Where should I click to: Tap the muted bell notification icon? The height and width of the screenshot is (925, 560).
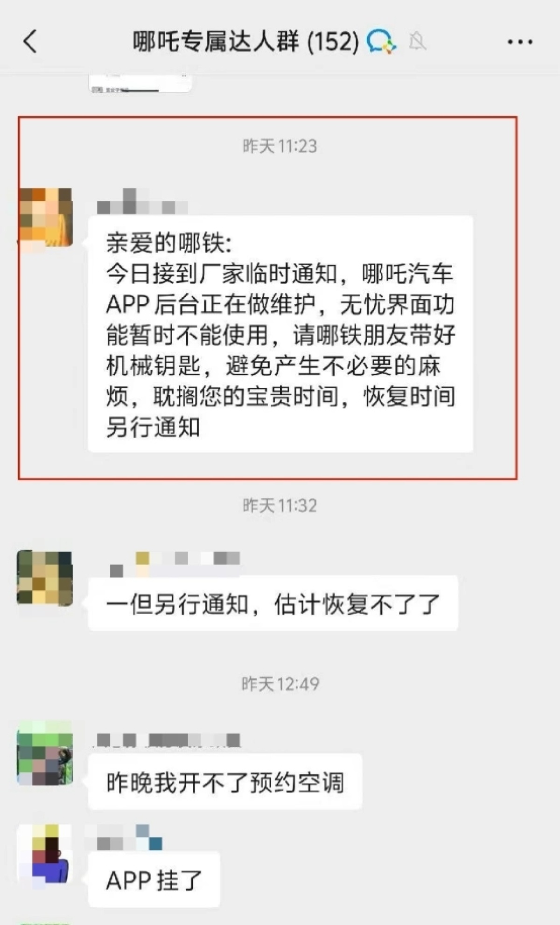[x=418, y=42]
